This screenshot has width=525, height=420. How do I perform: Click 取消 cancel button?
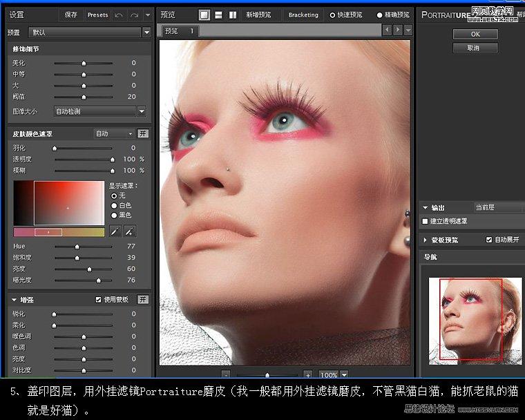(475, 48)
